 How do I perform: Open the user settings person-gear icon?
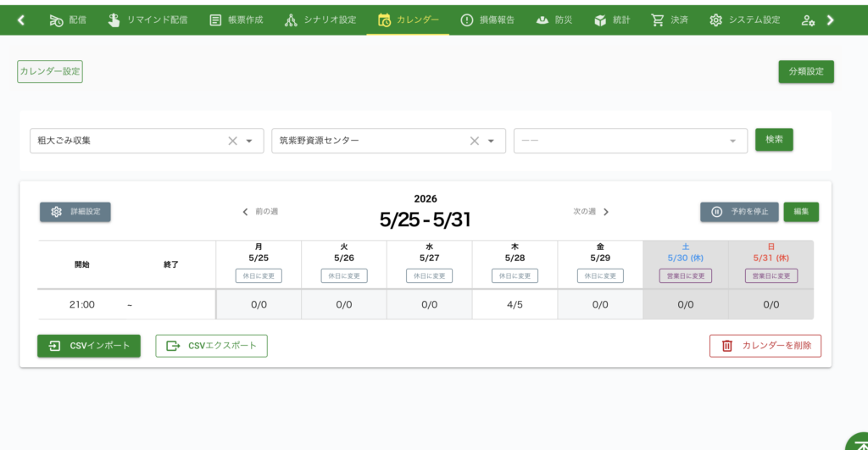tap(808, 20)
